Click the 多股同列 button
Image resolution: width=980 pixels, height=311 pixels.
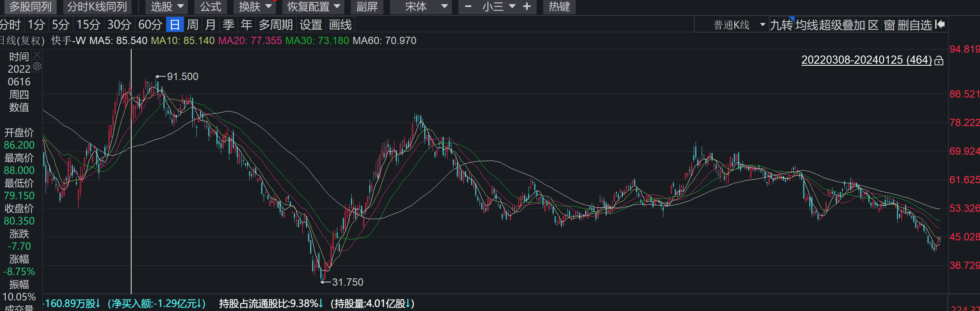click(30, 7)
